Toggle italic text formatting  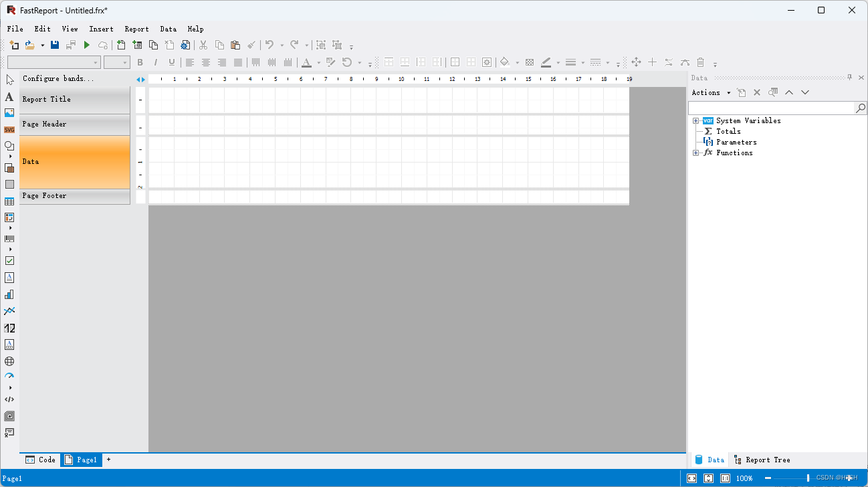click(x=155, y=62)
